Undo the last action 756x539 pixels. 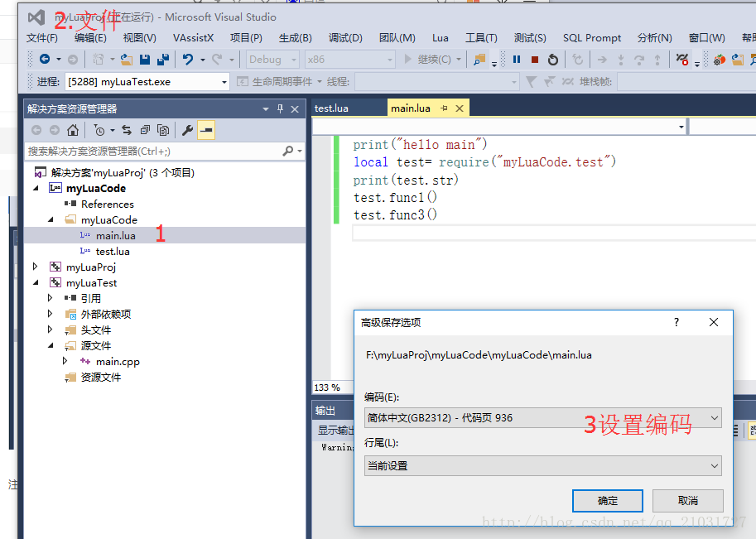(x=188, y=60)
